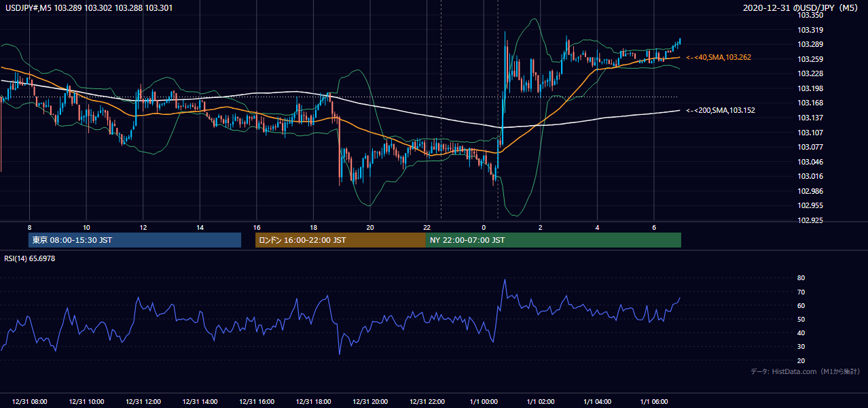The width and height of the screenshot is (868, 408).
Task: Click RSI scale value 60
Action: tap(801, 305)
